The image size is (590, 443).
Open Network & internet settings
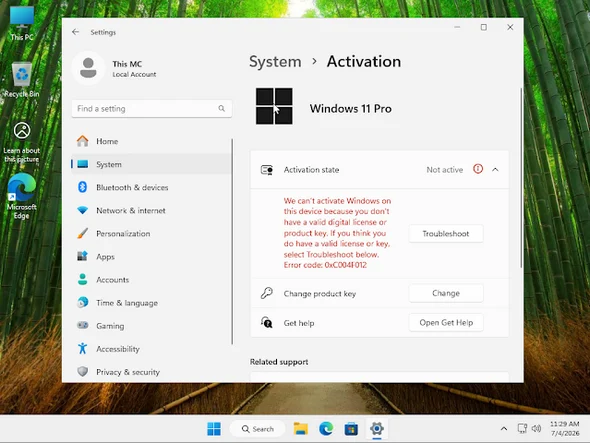(x=151, y=210)
